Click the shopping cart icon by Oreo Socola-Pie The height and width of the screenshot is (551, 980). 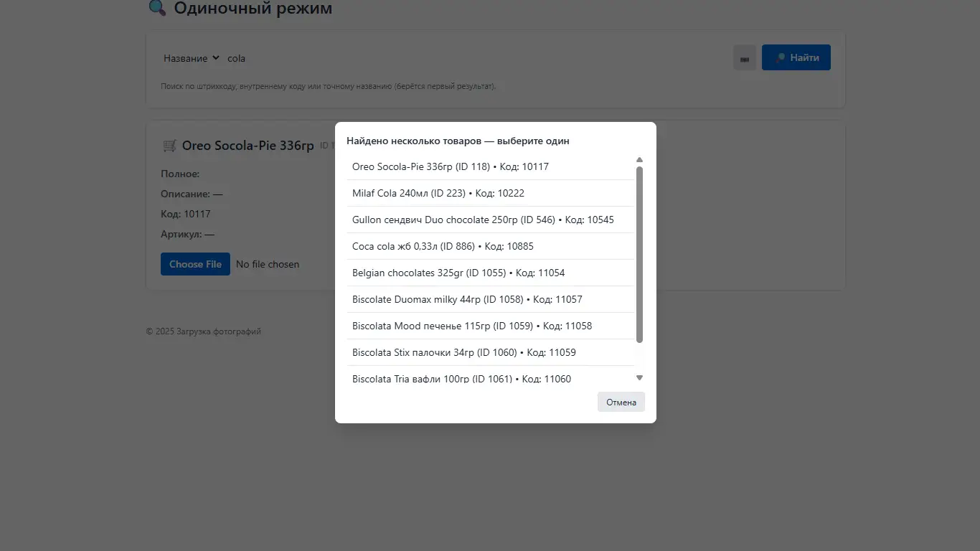point(170,146)
